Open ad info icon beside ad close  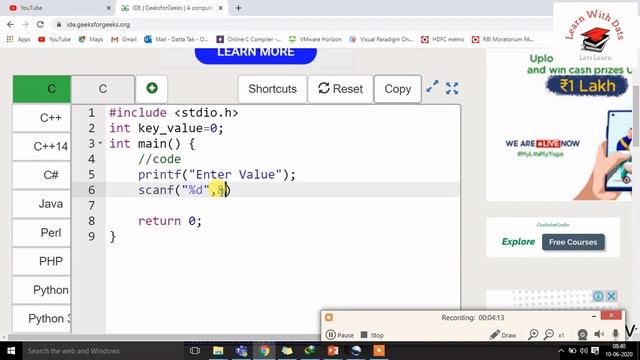pyautogui.click(x=598, y=296)
